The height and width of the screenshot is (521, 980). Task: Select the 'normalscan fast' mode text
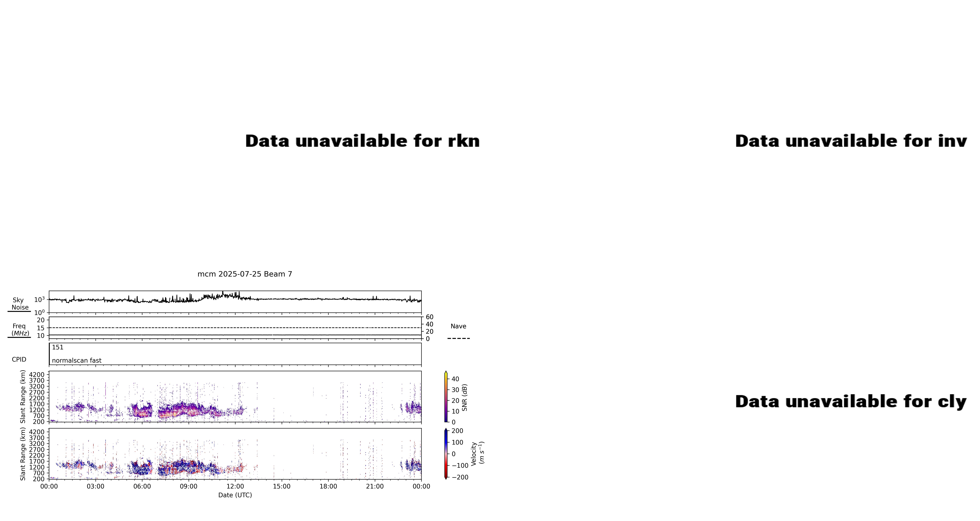77,361
